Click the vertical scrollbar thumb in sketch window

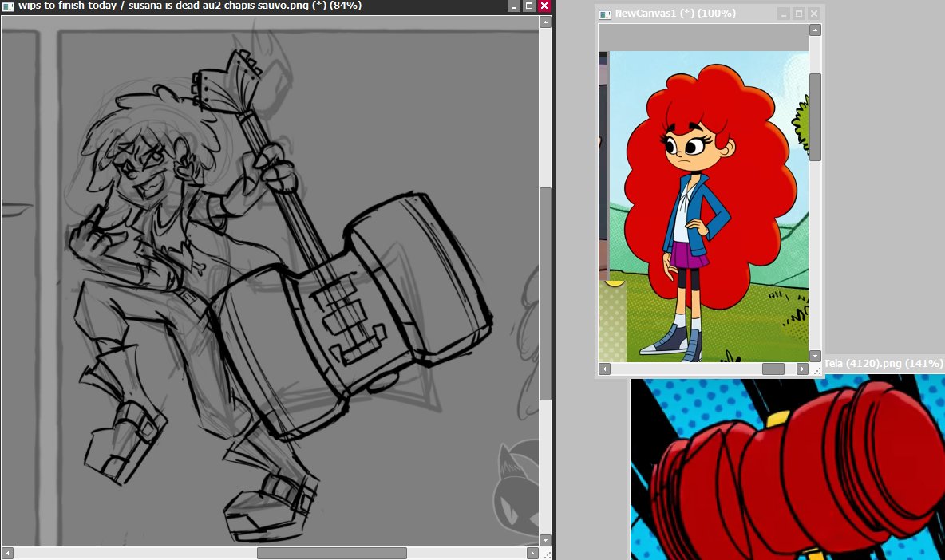point(545,294)
